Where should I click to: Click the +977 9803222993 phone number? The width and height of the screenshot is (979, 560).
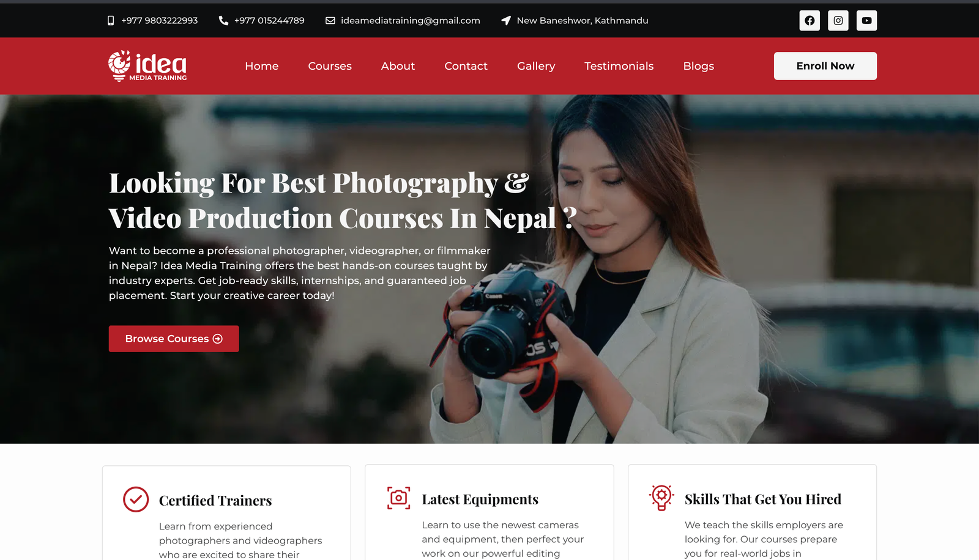point(159,20)
